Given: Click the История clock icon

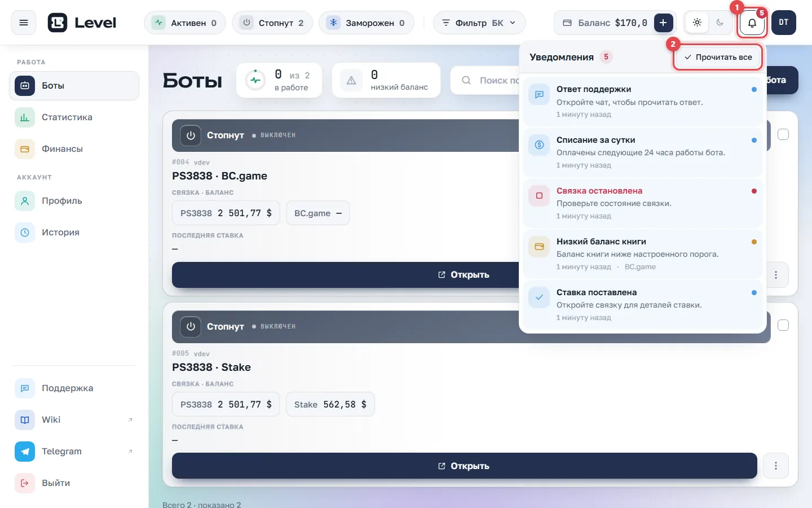Looking at the screenshot, I should tap(25, 233).
